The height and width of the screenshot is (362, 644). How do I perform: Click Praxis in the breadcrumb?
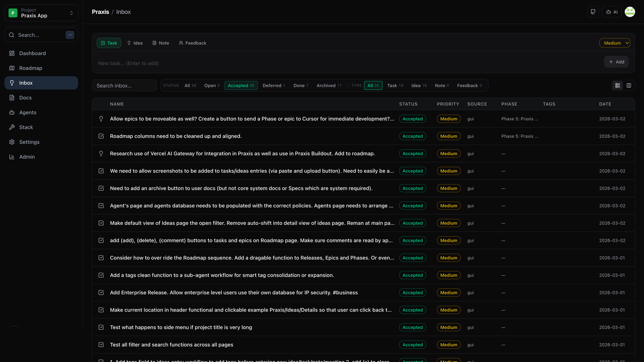[x=100, y=12]
